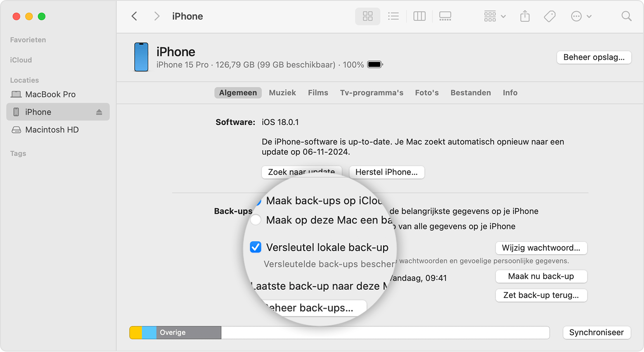Click the Tags toolbar icon
The height and width of the screenshot is (352, 644).
[x=549, y=16]
